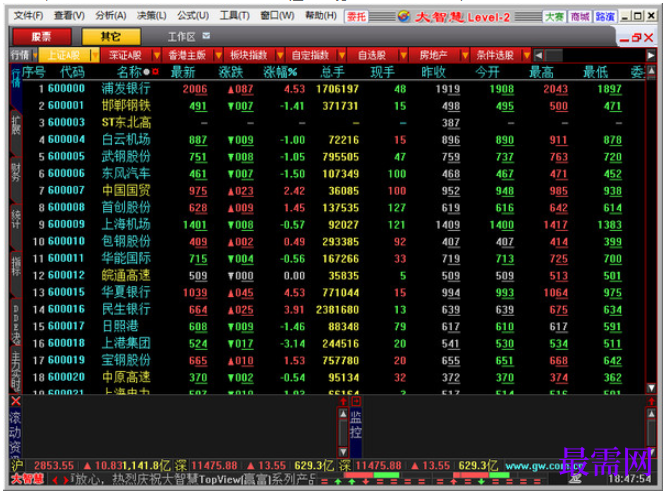The height and width of the screenshot is (493, 671).
Task: Open the 窗口(W) menu
Action: click(x=277, y=16)
